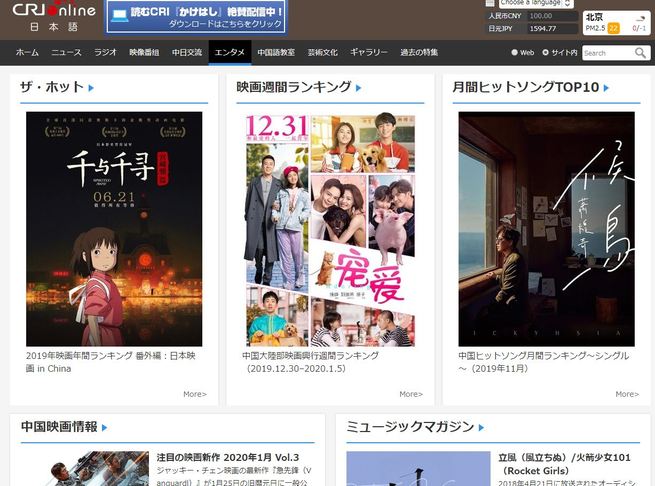
Task: Open the かけはし download banner
Action: click(x=196, y=17)
